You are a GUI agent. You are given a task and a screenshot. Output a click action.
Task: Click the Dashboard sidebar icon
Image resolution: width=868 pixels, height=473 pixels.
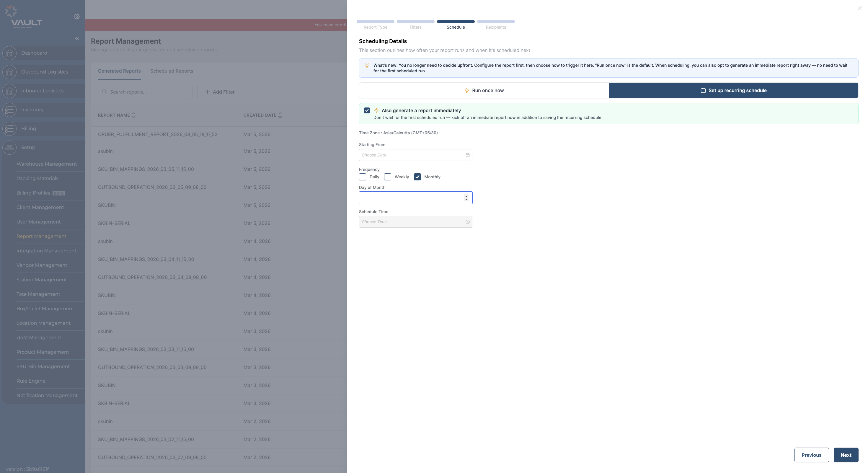click(9, 53)
